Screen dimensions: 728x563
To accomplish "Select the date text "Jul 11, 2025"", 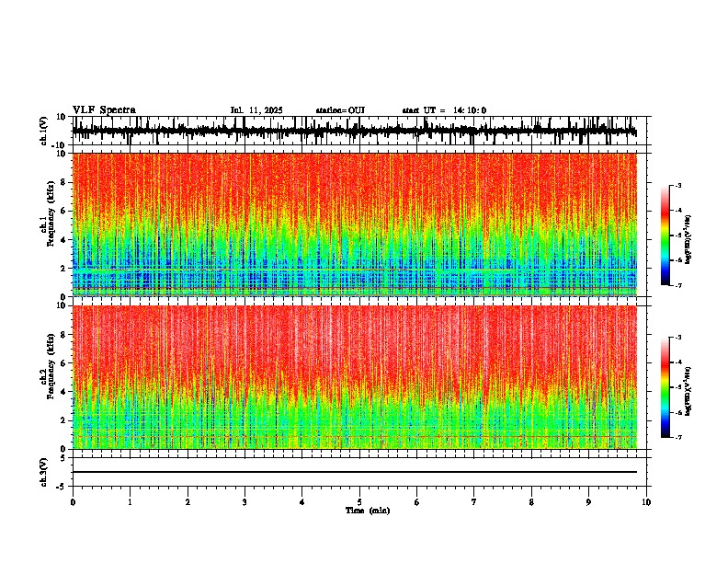I will [x=256, y=110].
